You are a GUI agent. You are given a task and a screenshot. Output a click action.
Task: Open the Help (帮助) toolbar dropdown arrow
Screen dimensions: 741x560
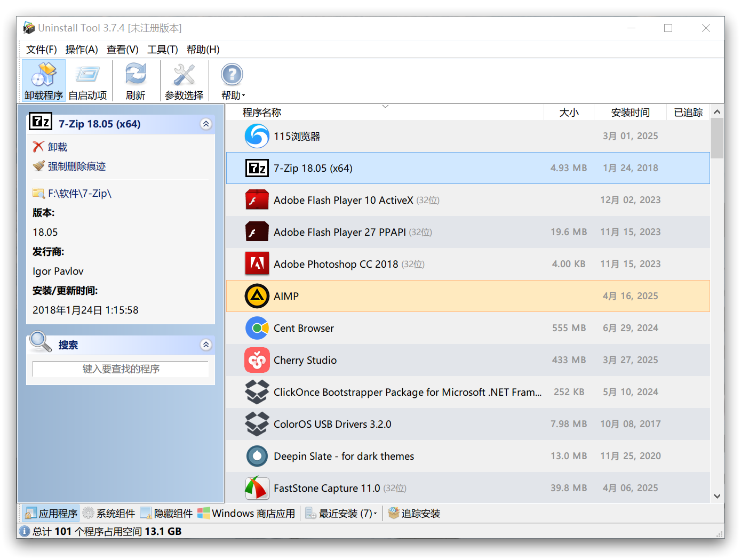243,96
